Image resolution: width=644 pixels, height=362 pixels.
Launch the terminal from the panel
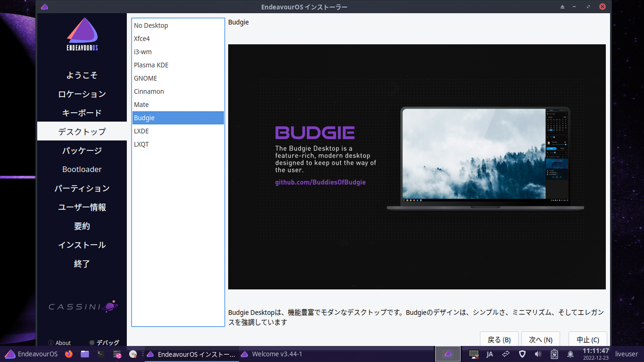point(101,354)
